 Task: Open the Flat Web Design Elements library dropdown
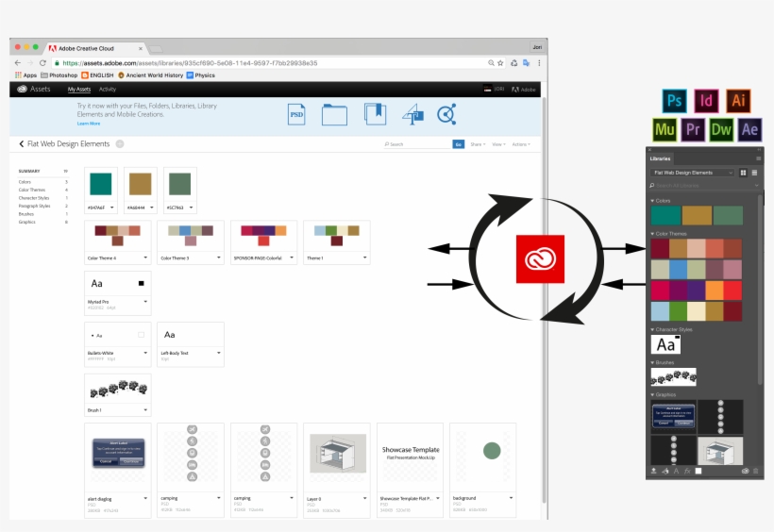(x=694, y=173)
